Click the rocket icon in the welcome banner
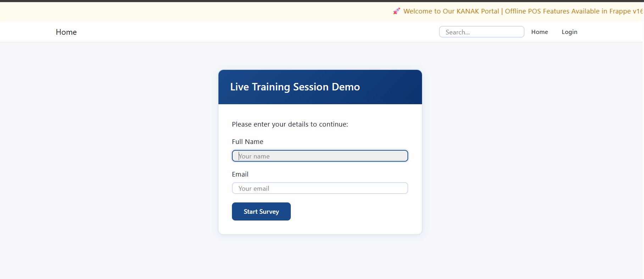 (x=396, y=11)
